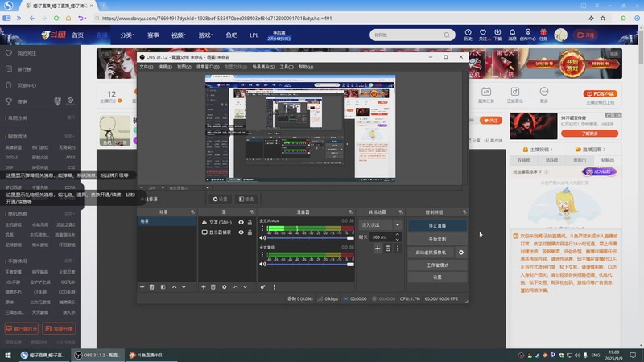Open OBS Scene Collection menu
644x362 pixels.
263,67
